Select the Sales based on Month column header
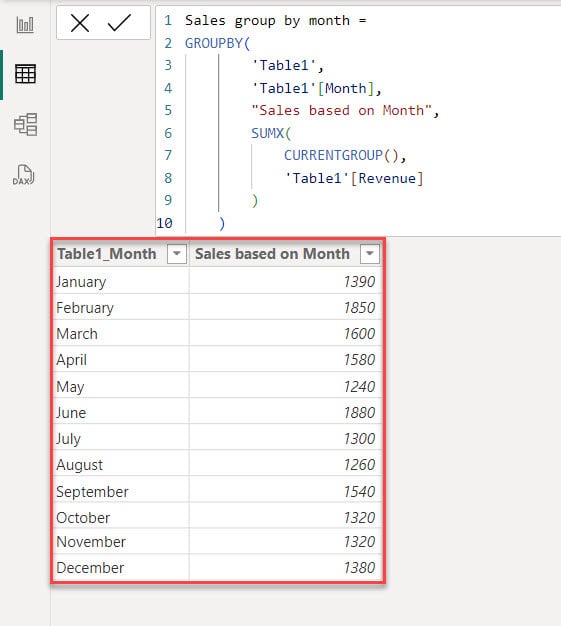Image resolution: width=561 pixels, height=626 pixels. tap(285, 254)
